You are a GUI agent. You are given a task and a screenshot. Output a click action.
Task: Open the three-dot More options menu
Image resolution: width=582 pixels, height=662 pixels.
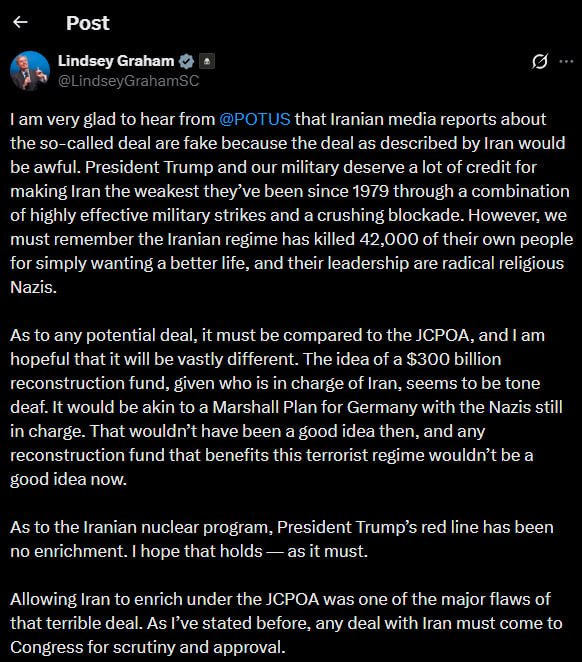tap(566, 62)
